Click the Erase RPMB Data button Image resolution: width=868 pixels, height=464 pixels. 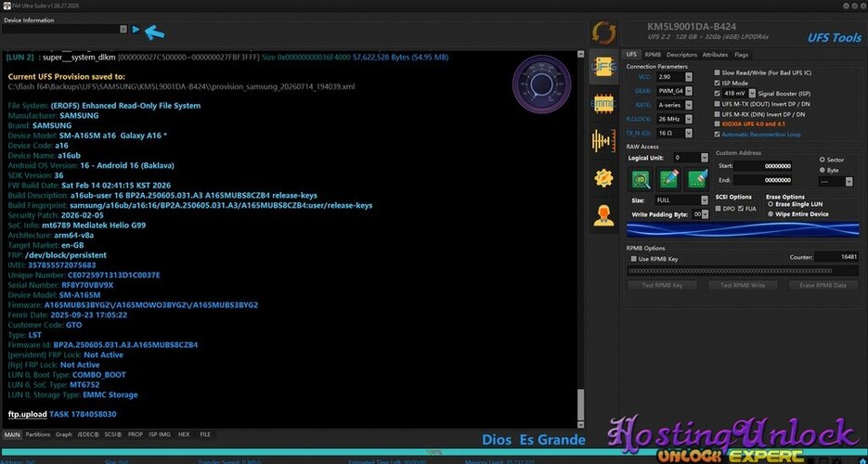pyautogui.click(x=824, y=286)
